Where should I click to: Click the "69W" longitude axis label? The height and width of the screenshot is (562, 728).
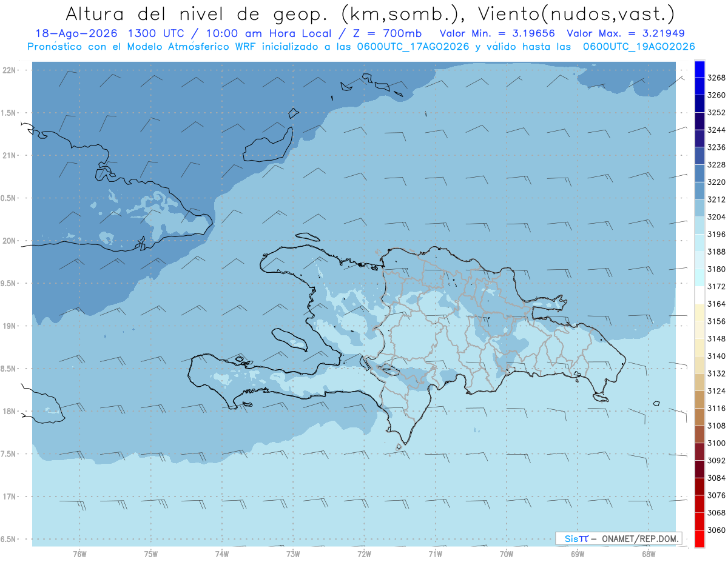click(x=578, y=554)
